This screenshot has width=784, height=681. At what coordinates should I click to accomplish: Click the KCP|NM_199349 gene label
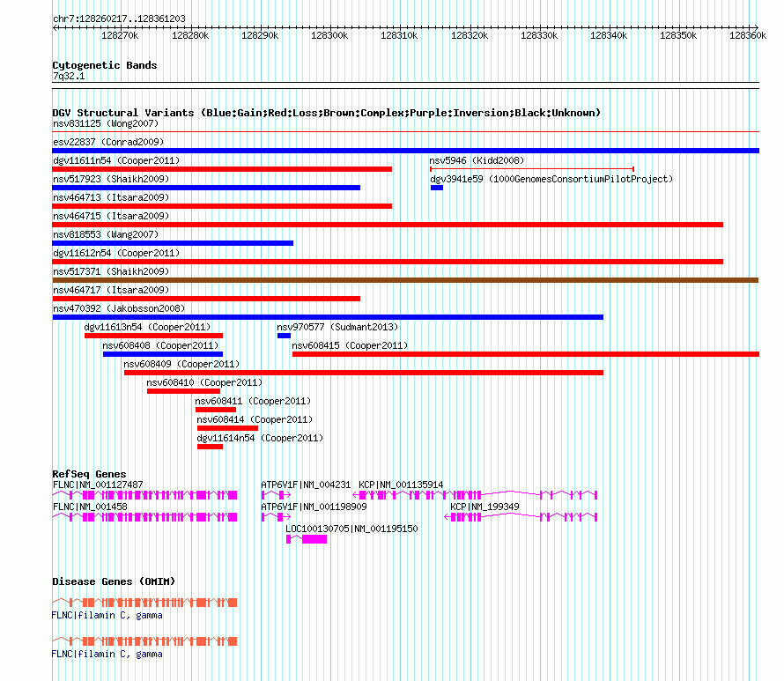pos(484,507)
